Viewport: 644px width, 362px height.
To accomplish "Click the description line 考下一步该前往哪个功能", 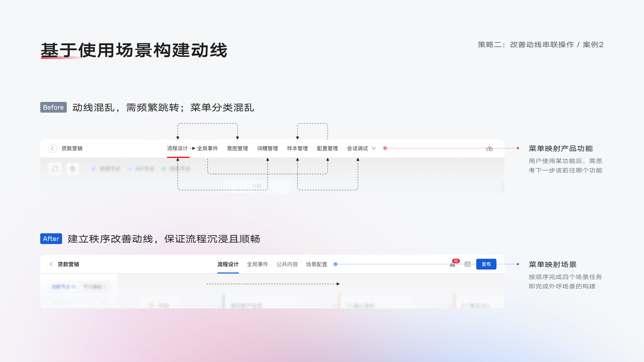I will [x=566, y=170].
